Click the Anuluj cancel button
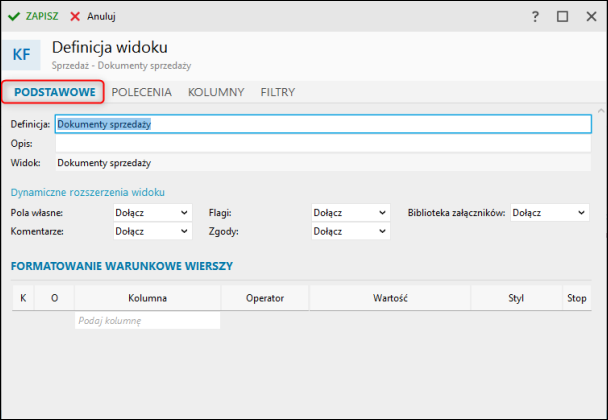 [x=93, y=16]
